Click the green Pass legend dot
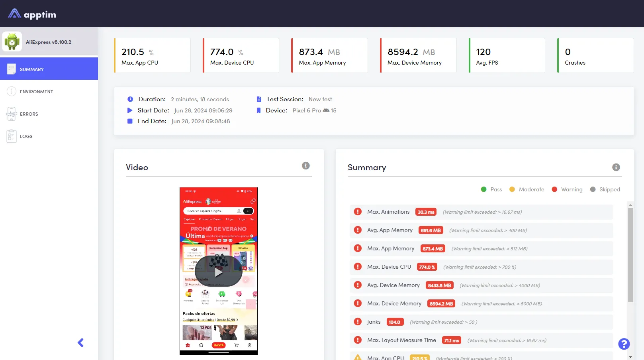Image resolution: width=644 pixels, height=360 pixels. [483, 189]
